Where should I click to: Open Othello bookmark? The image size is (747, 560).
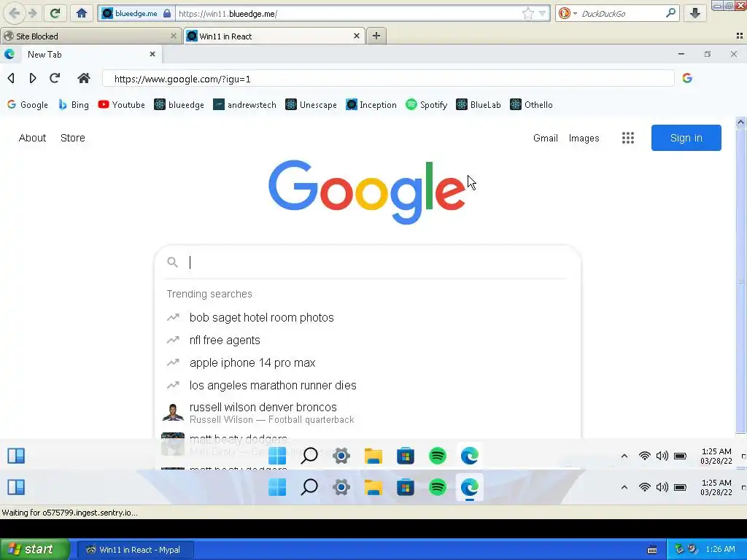point(531,105)
